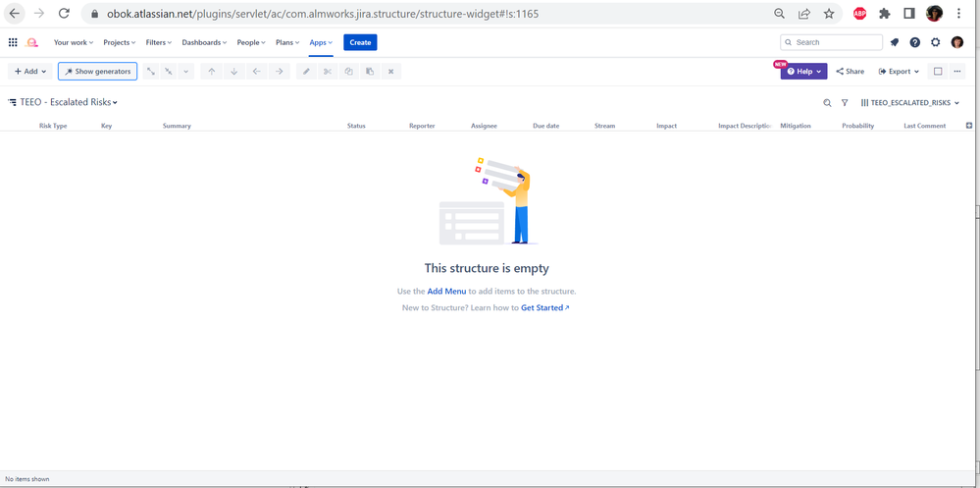Click the Risk Type column header
The image size is (980, 488).
[53, 126]
